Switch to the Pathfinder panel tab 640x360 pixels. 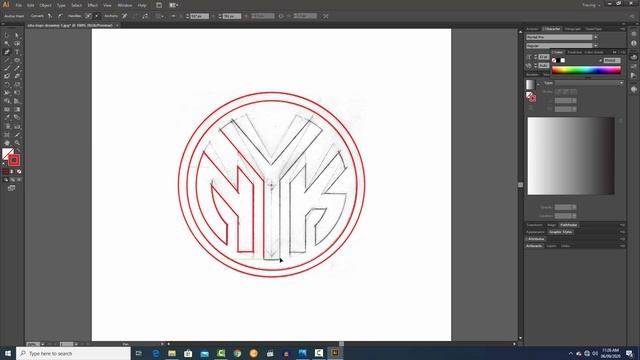click(568, 225)
